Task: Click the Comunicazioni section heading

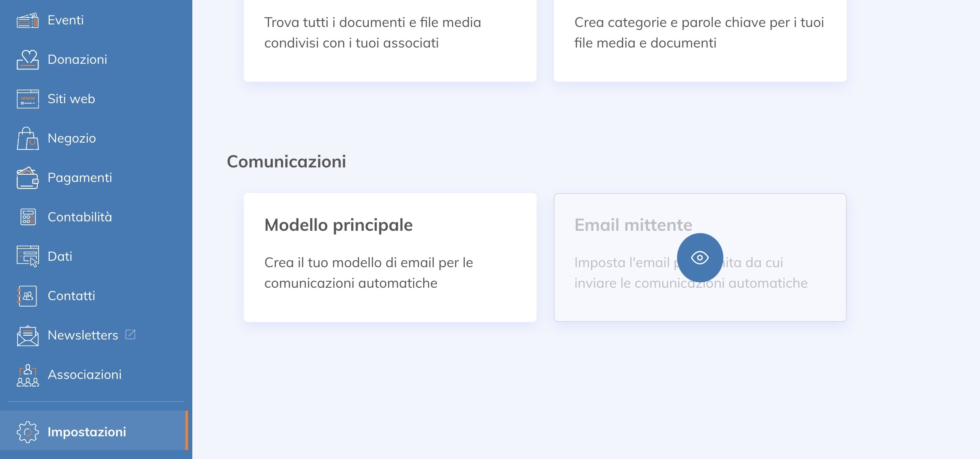Action: coord(286,161)
